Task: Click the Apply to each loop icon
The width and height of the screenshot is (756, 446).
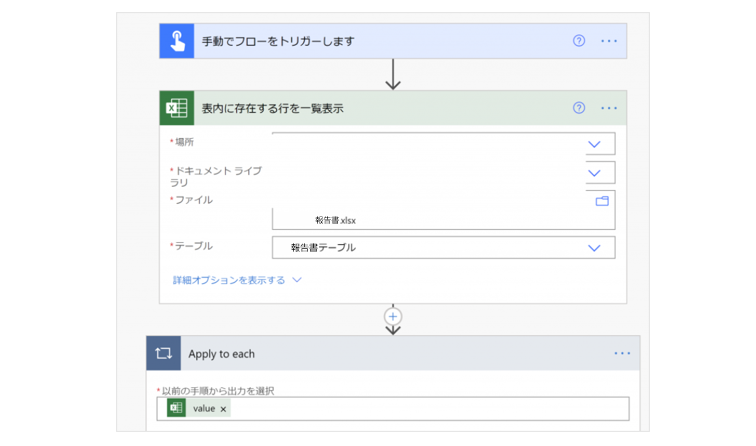Action: pyautogui.click(x=163, y=353)
